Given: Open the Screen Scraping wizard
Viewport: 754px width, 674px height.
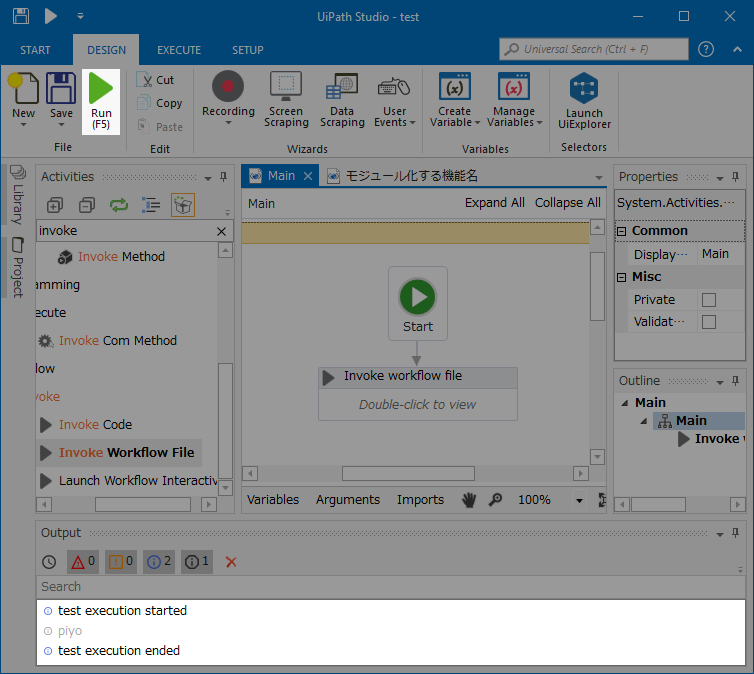Looking at the screenshot, I should coord(286,100).
